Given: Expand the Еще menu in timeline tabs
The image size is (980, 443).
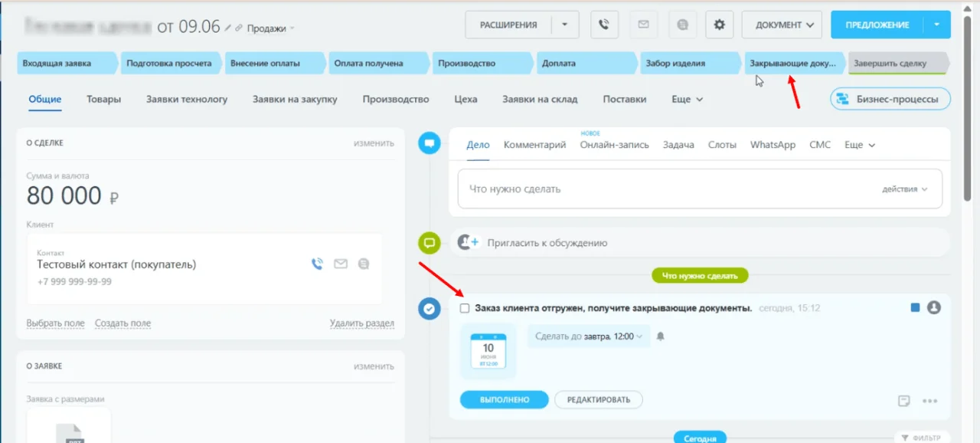Looking at the screenshot, I should [860, 144].
